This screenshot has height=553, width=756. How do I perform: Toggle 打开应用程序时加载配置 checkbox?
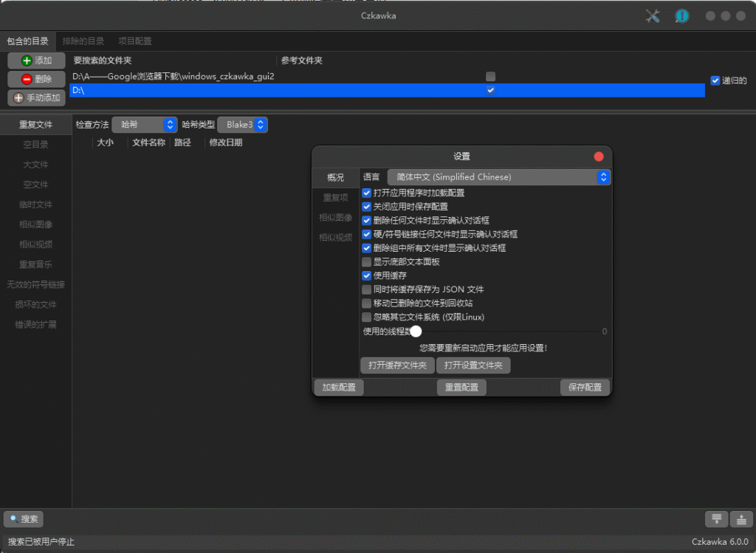pos(366,193)
